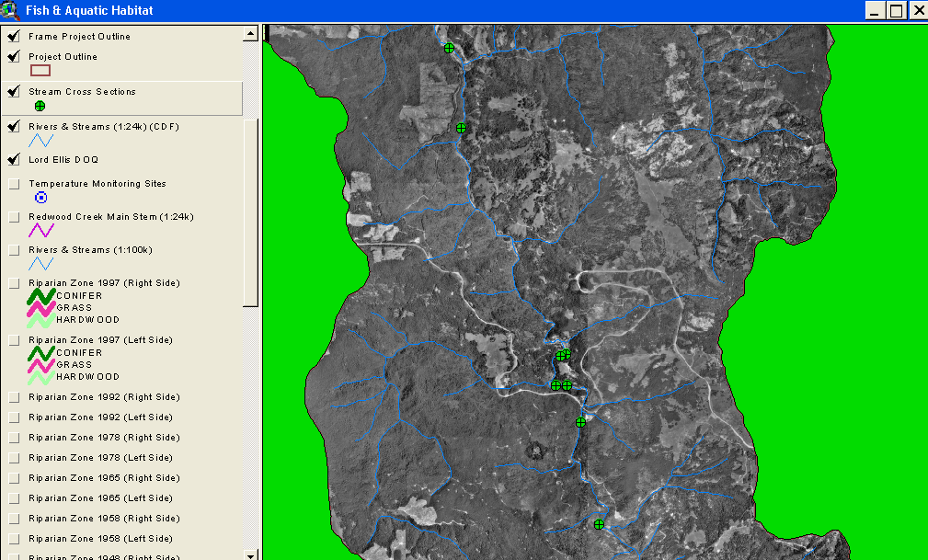
Task: Tick the Riparian Zone 1965 (Right Side) checkbox
Action: click(x=14, y=478)
